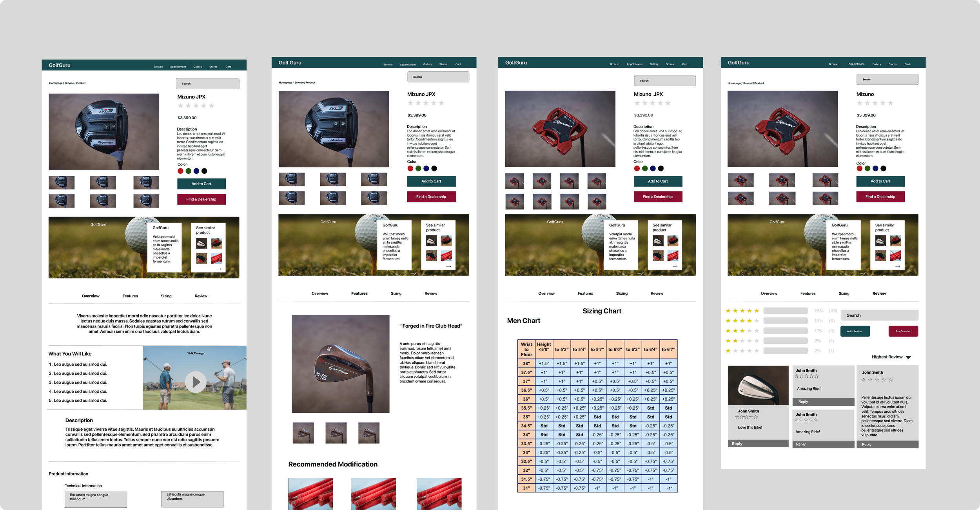980x510 pixels.
Task: Open first wedge thumbnail below the large wedge photo
Action: point(303,433)
